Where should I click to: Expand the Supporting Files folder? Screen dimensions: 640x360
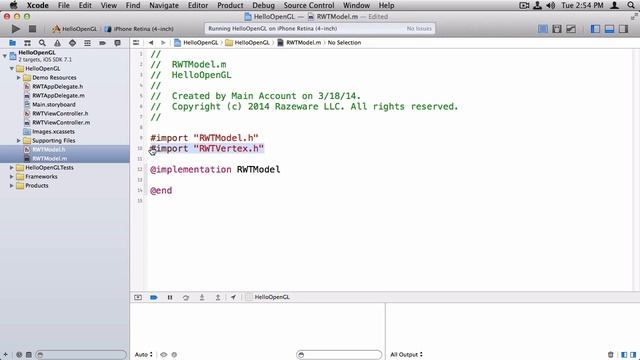(19, 140)
